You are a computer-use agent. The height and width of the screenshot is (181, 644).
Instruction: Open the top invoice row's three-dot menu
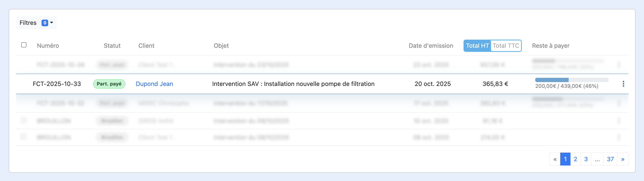pos(624,64)
